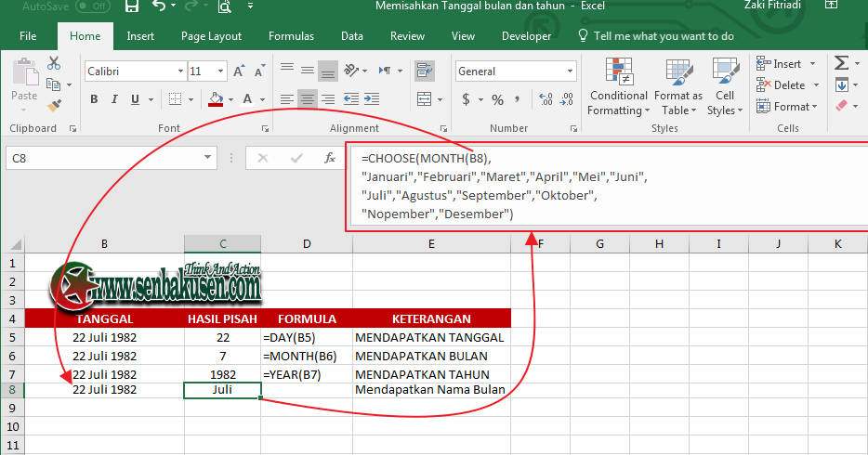This screenshot has height=455, width=868.
Task: Open Conditional Formatting menu
Action: tap(618, 86)
